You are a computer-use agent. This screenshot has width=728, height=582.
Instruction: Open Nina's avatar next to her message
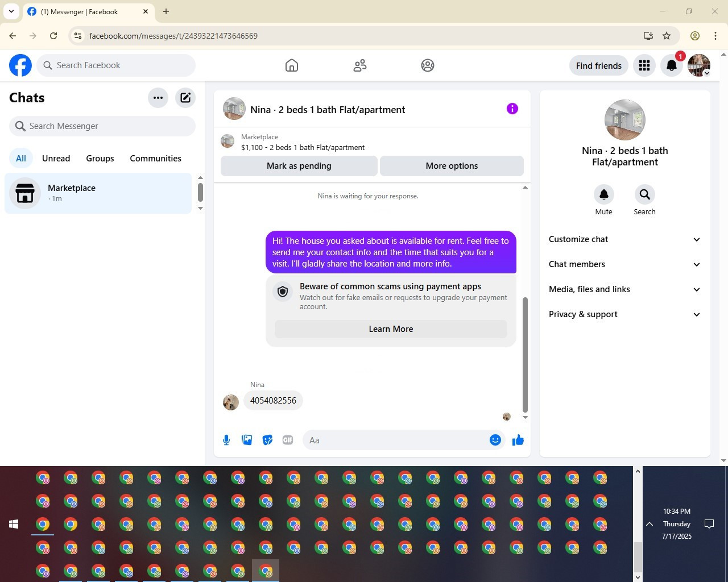click(x=231, y=402)
